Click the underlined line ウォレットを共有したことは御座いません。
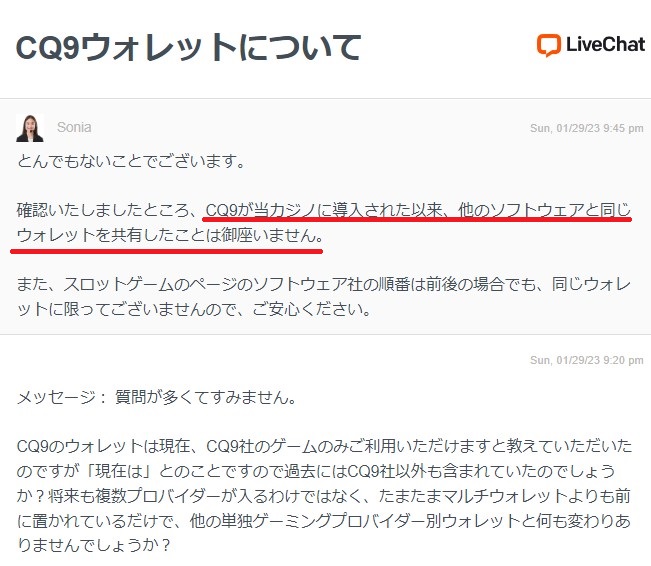651x566 pixels. coord(170,235)
